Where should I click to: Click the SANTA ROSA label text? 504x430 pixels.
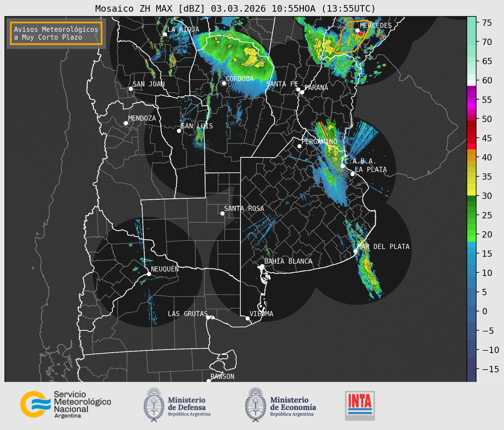tap(244, 208)
